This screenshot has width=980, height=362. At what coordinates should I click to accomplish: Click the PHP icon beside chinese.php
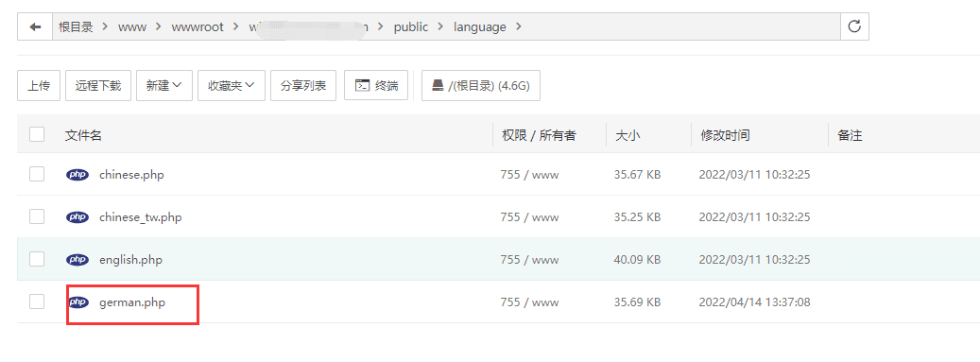coord(77,175)
